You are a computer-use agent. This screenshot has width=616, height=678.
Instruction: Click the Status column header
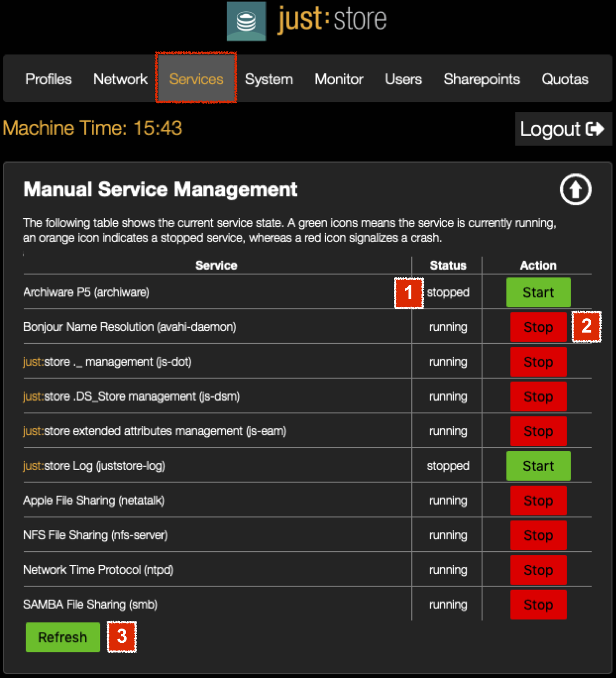(x=448, y=265)
